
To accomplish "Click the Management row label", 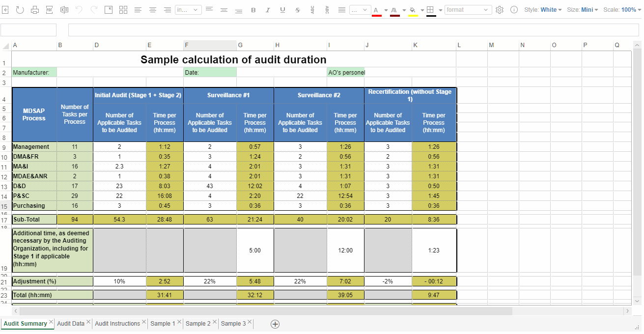I will [34, 147].
